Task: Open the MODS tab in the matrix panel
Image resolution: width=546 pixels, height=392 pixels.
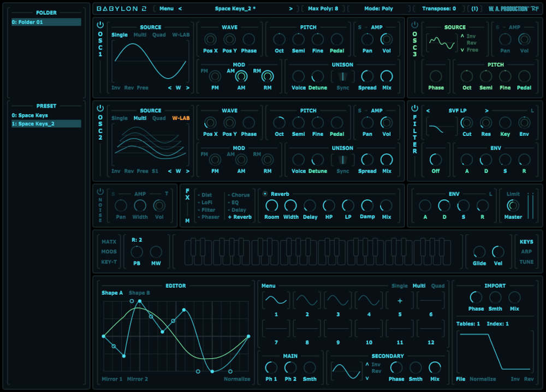Action: pos(109,252)
